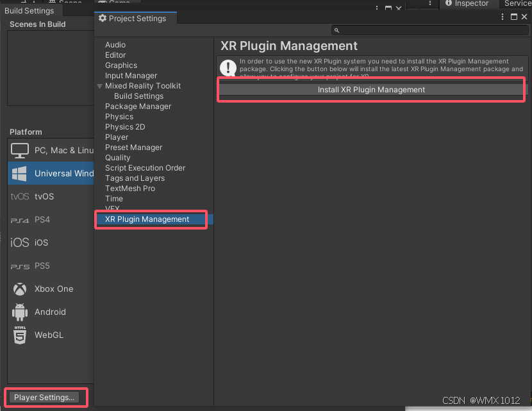Choose Android platform icon

coord(20,312)
